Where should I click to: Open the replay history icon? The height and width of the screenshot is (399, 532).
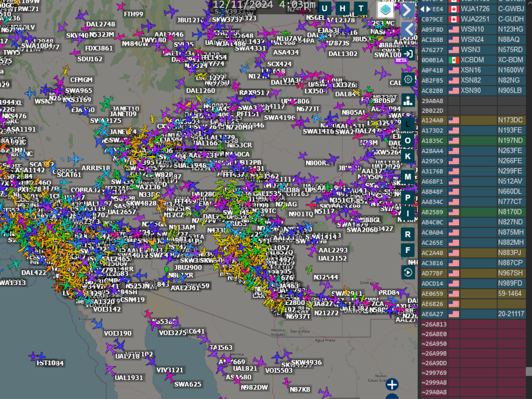pyautogui.click(x=408, y=272)
